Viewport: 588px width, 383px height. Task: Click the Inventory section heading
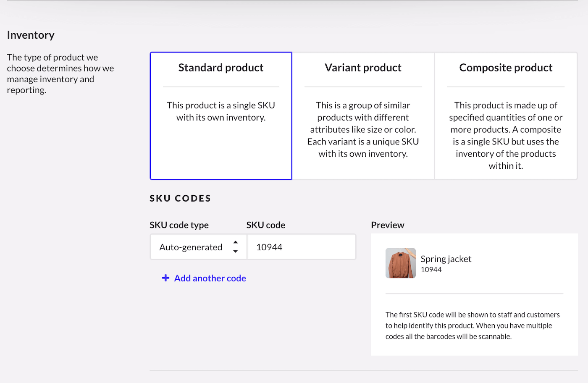(x=31, y=35)
